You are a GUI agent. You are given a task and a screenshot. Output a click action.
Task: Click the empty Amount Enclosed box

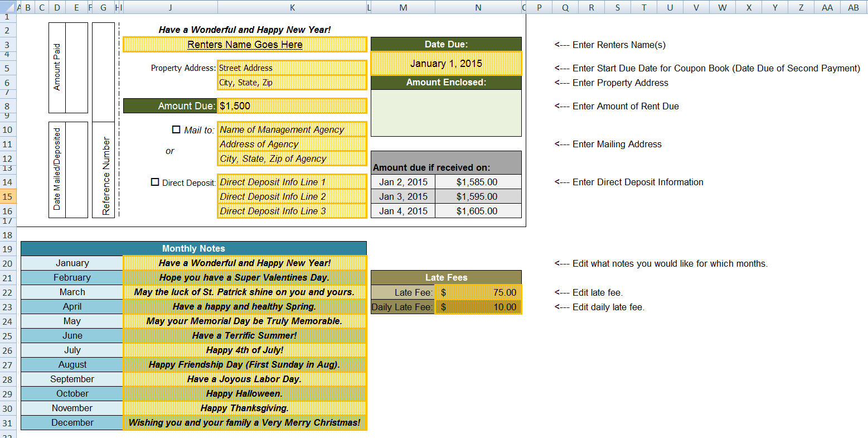point(446,113)
